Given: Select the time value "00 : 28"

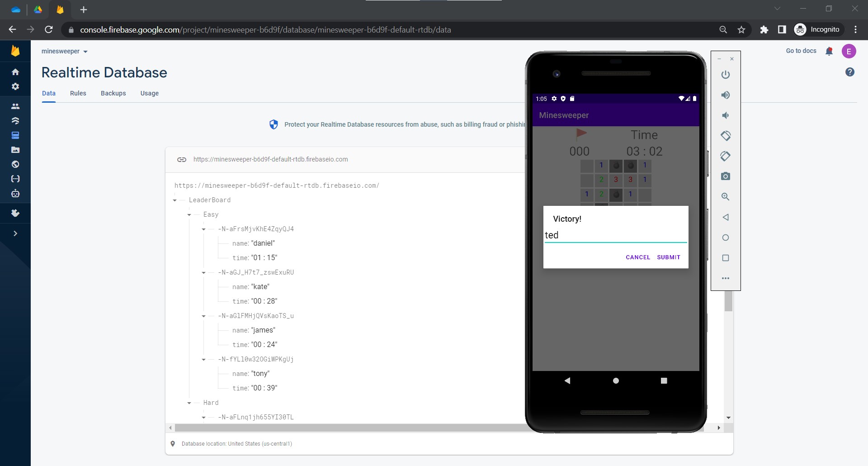Looking at the screenshot, I should (x=264, y=301).
